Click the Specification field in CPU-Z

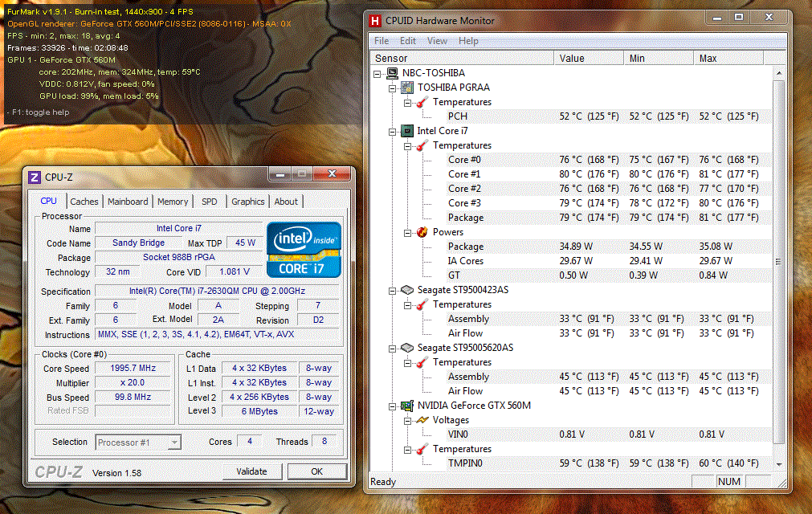coord(217,292)
